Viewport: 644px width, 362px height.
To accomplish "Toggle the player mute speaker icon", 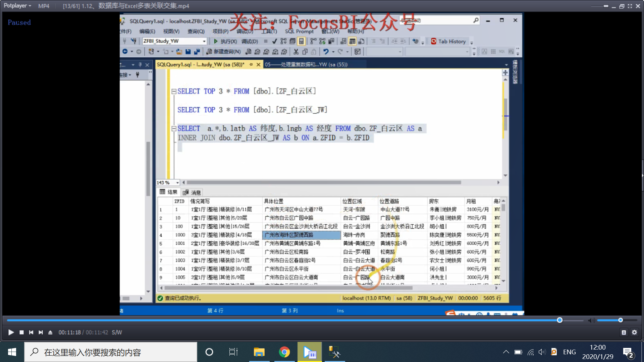I will (x=591, y=320).
